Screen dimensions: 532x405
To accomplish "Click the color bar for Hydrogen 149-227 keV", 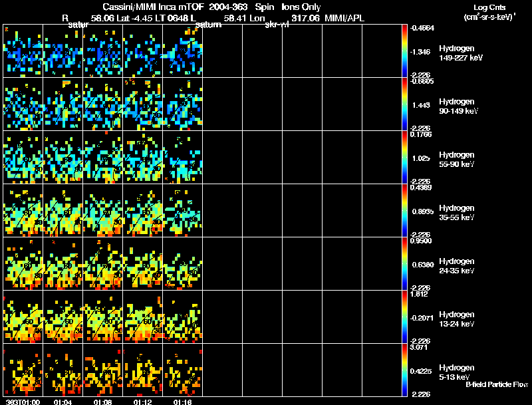I will 404,51.
